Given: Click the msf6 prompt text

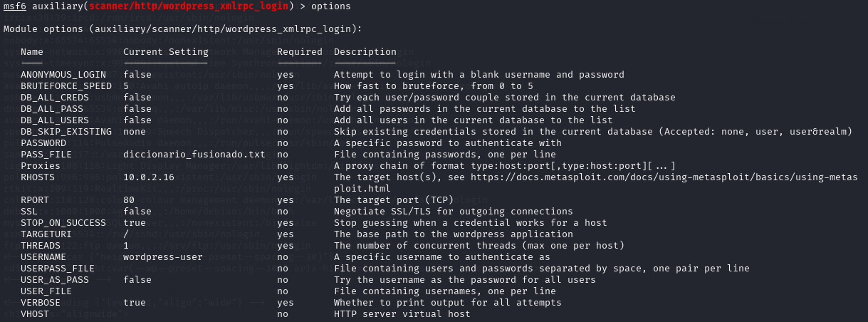Looking at the screenshot, I should click(x=15, y=6).
